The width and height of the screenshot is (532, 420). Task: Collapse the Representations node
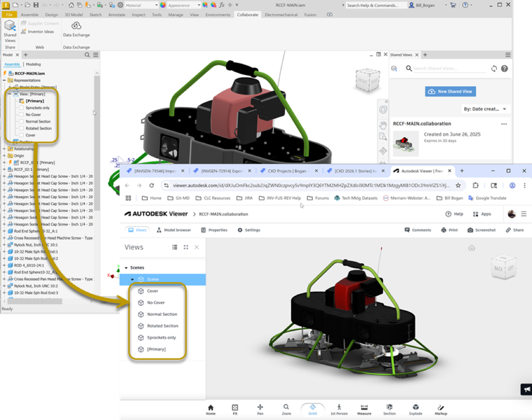pos(4,80)
